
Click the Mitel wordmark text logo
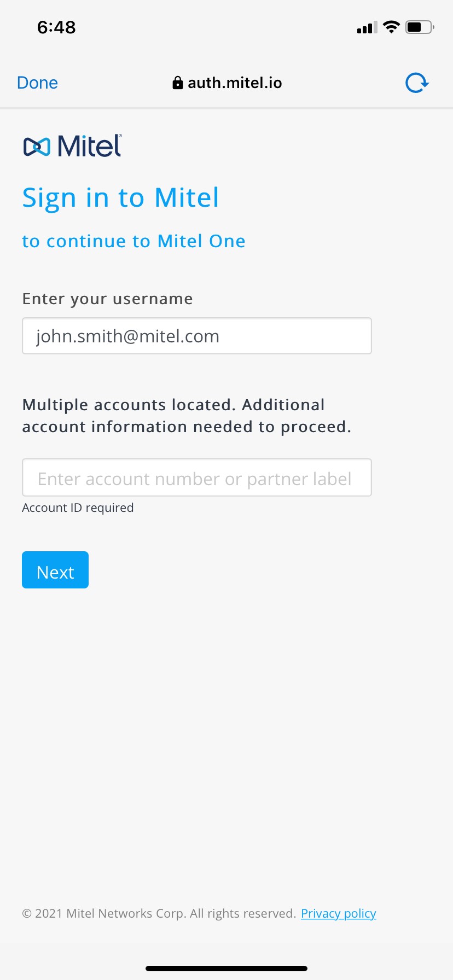coord(89,146)
